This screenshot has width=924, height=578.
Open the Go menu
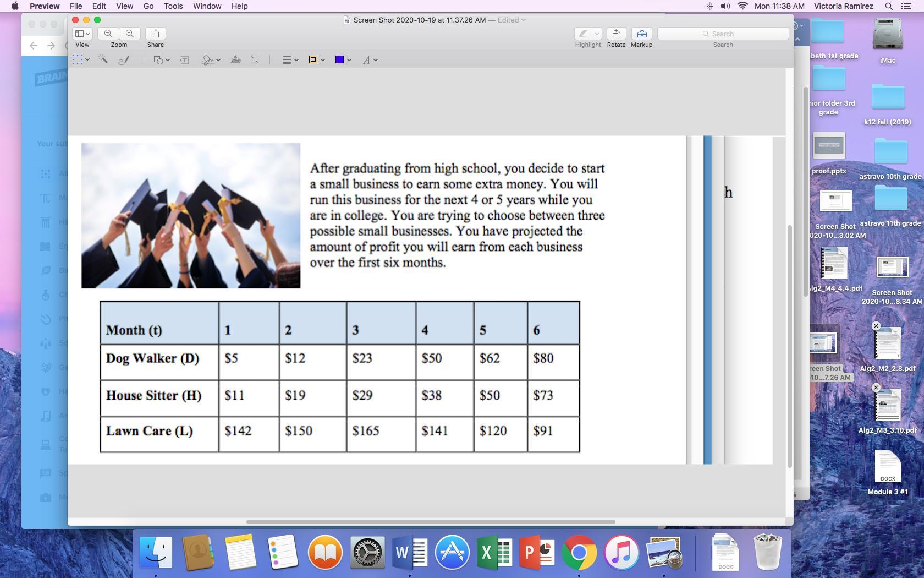pyautogui.click(x=148, y=6)
